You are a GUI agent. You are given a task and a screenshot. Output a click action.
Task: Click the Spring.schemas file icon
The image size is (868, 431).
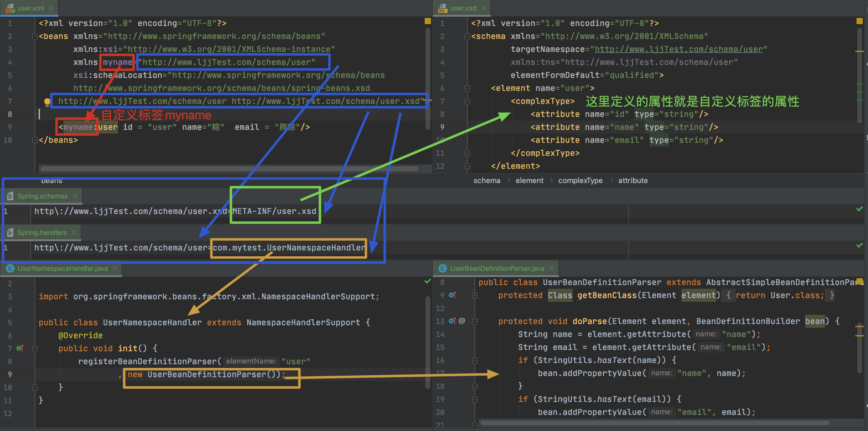tap(10, 196)
